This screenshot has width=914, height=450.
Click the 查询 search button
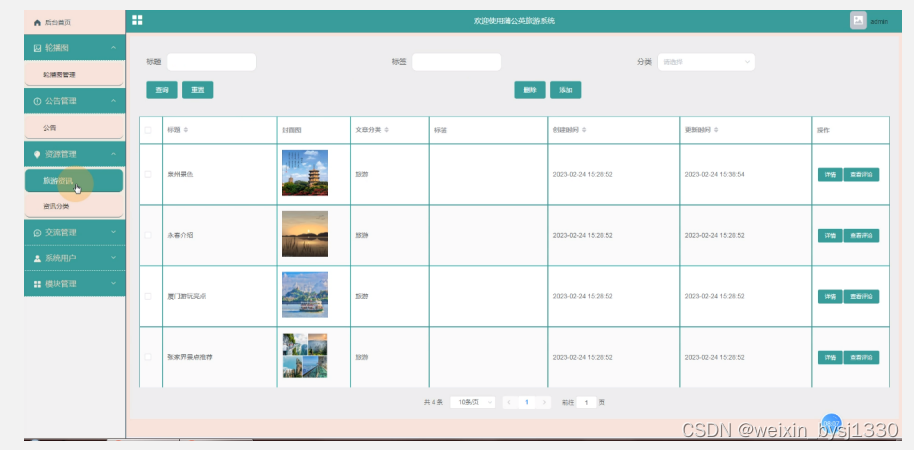pyautogui.click(x=161, y=90)
